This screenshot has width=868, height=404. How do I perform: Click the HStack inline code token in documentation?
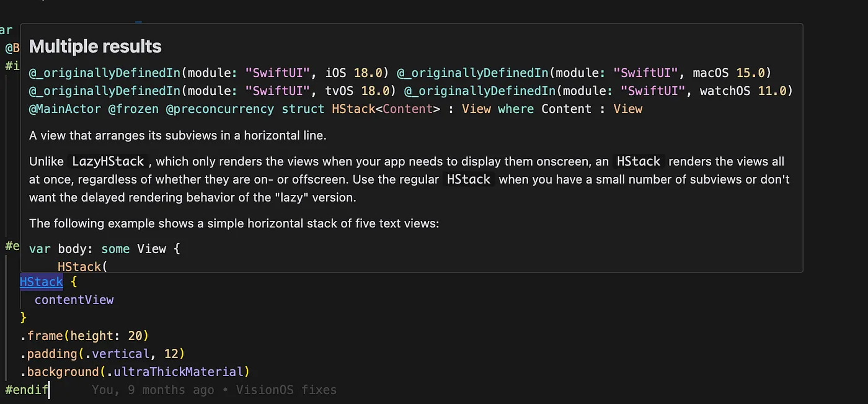(638, 161)
